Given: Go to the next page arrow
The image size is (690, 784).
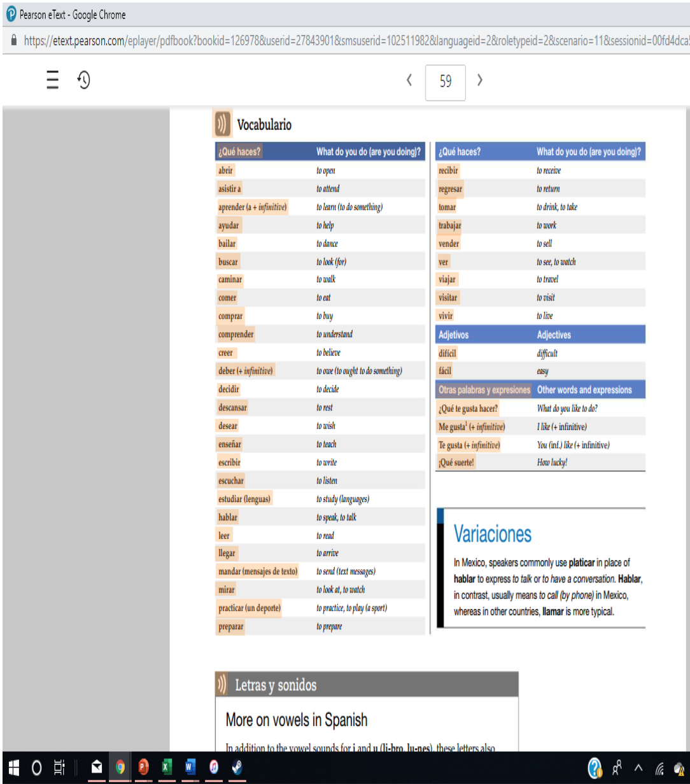Looking at the screenshot, I should tap(481, 80).
